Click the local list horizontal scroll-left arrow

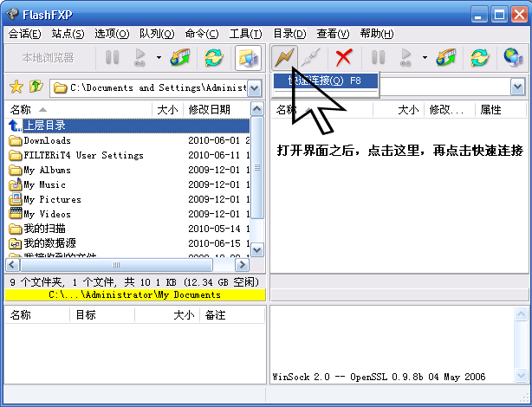(x=13, y=265)
